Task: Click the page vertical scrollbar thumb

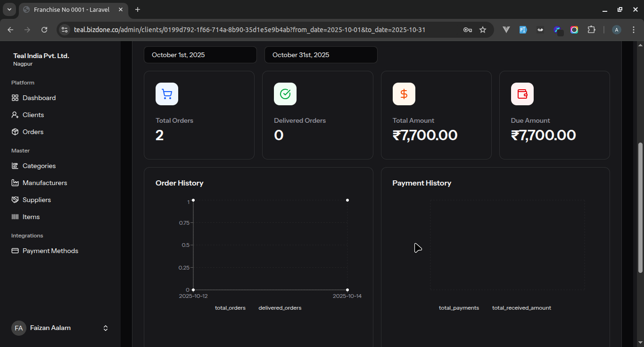Action: [640, 208]
